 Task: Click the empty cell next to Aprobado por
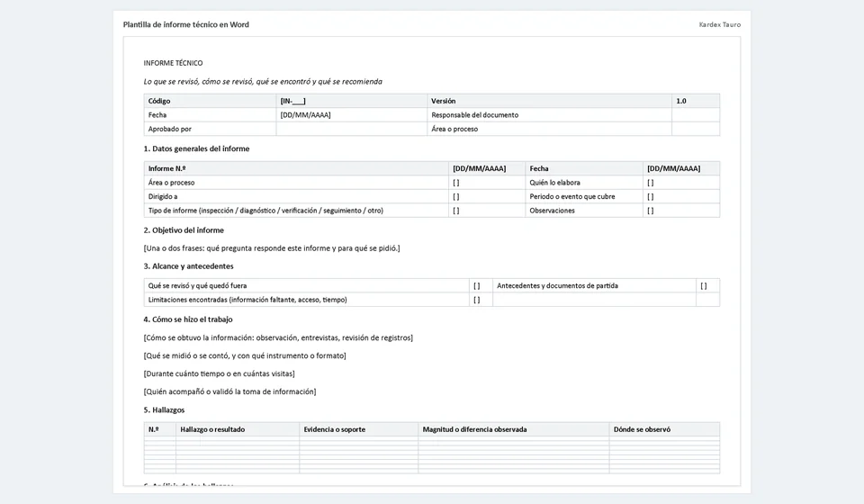351,129
